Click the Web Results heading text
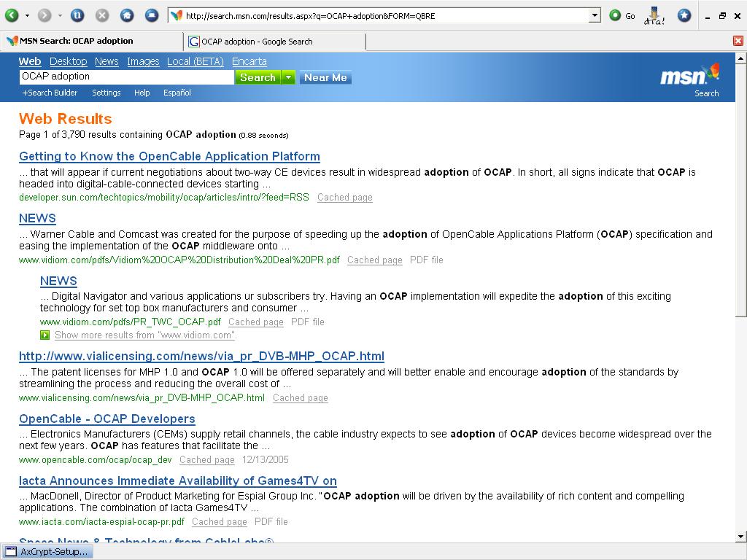Screen dimensions: 747x560 click(65, 119)
